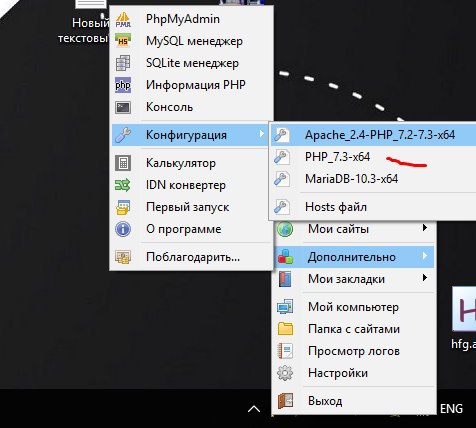Choose Выход to exit program
The width and height of the screenshot is (476, 428).
tap(354, 401)
